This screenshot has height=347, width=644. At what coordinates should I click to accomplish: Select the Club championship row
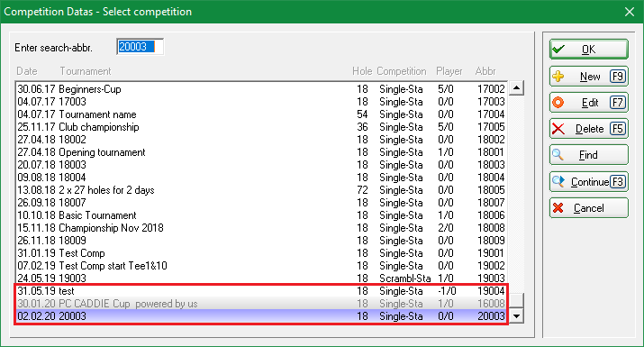(261, 127)
